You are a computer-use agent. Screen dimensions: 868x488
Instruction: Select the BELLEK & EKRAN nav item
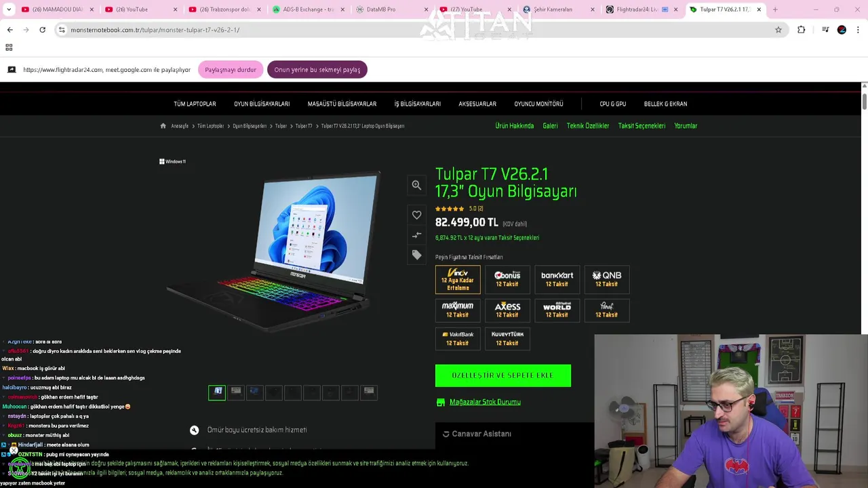click(x=665, y=104)
